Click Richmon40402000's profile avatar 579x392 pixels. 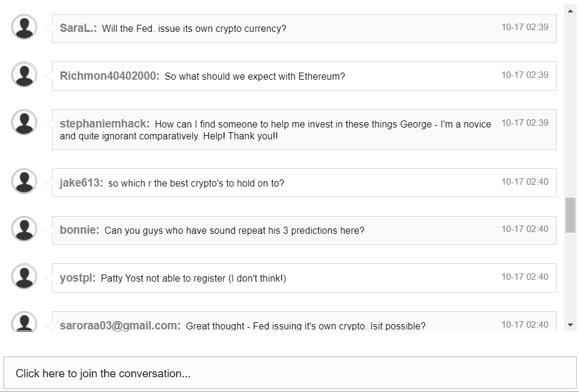[x=24, y=74]
